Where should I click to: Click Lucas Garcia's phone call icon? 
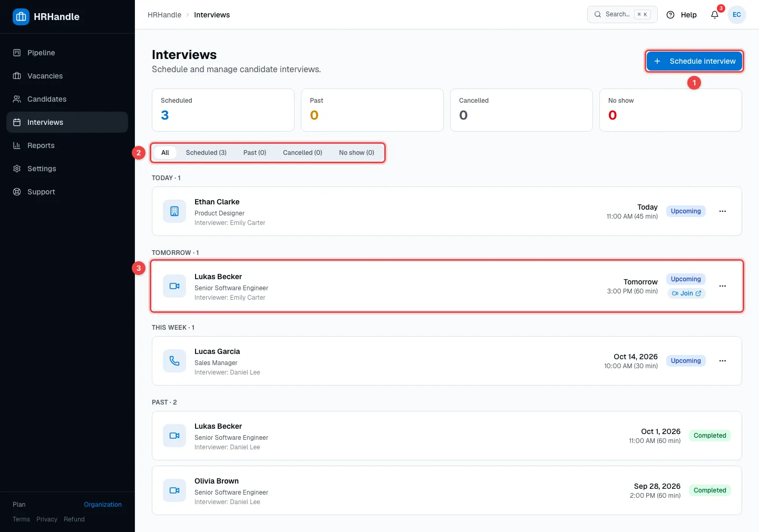174,361
